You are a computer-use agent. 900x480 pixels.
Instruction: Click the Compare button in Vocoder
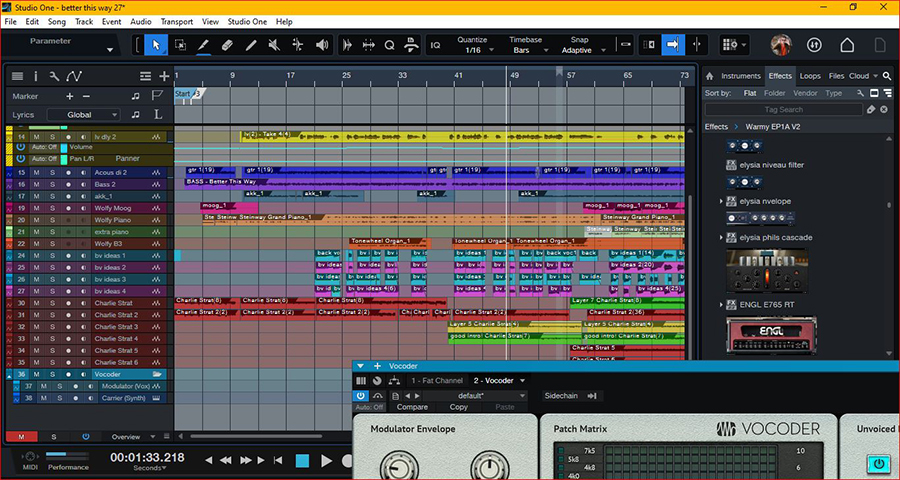(x=413, y=407)
